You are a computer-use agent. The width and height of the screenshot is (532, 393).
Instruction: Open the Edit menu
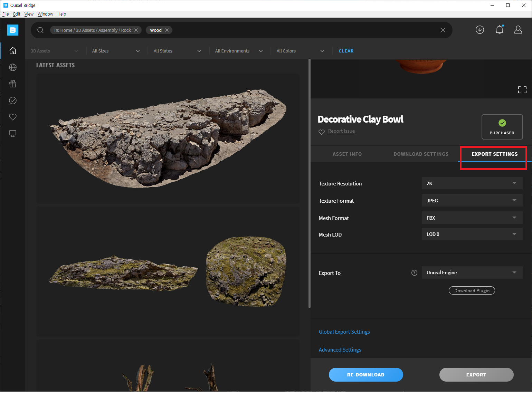coord(17,14)
